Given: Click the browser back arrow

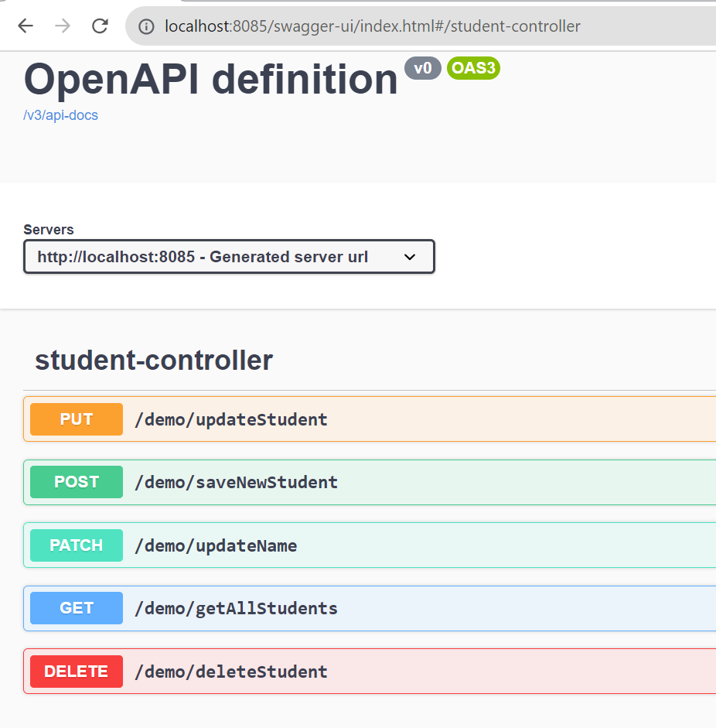Looking at the screenshot, I should (x=26, y=26).
